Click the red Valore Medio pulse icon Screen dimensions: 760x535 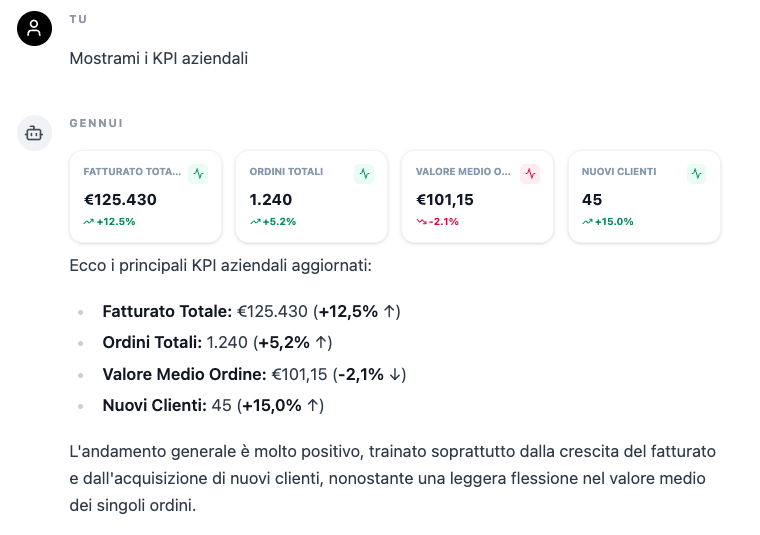coord(530,173)
